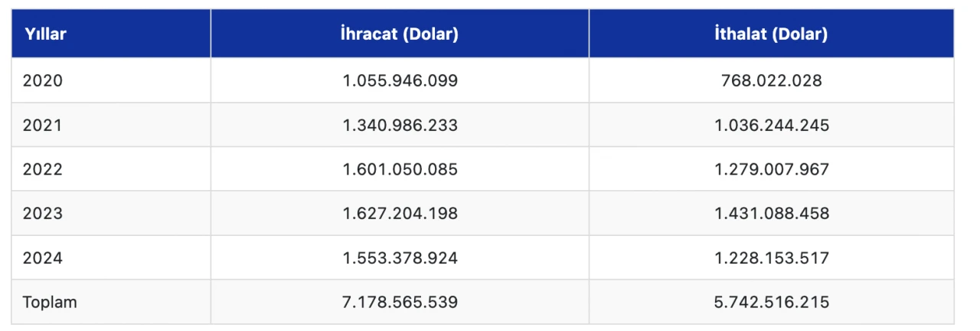Click 2020 import value 768.022.028
Screen dimensions: 980x331
(771, 80)
